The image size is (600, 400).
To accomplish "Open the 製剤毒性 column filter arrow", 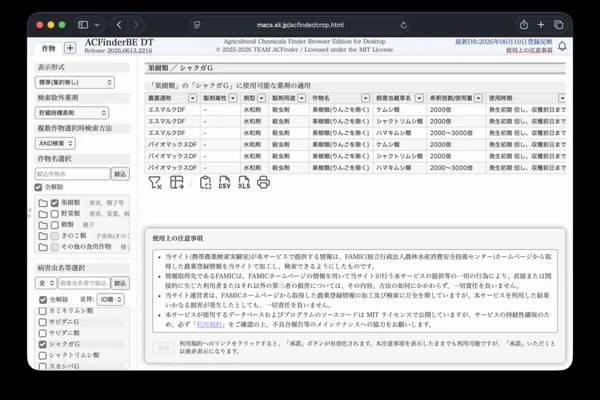I will click(x=233, y=98).
